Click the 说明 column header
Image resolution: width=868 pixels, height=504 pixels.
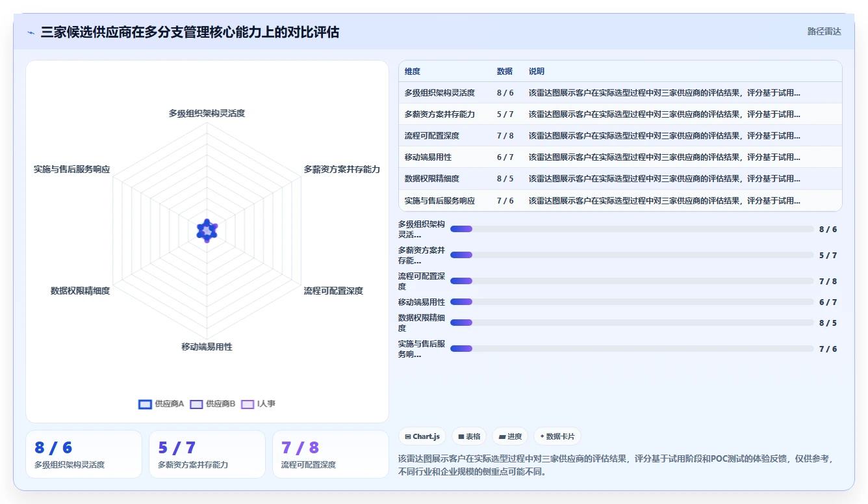point(537,72)
